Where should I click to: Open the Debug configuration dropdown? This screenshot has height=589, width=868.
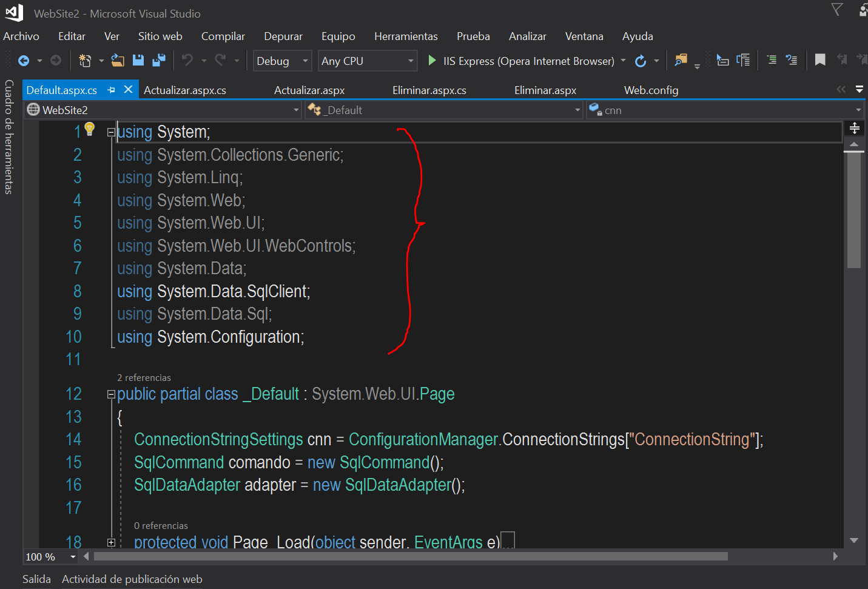282,61
